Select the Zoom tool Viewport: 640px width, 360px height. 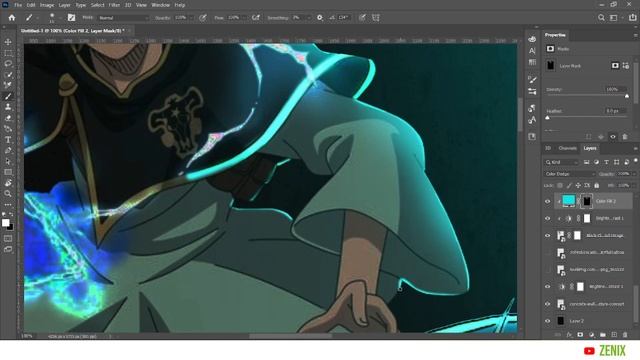tap(8, 193)
